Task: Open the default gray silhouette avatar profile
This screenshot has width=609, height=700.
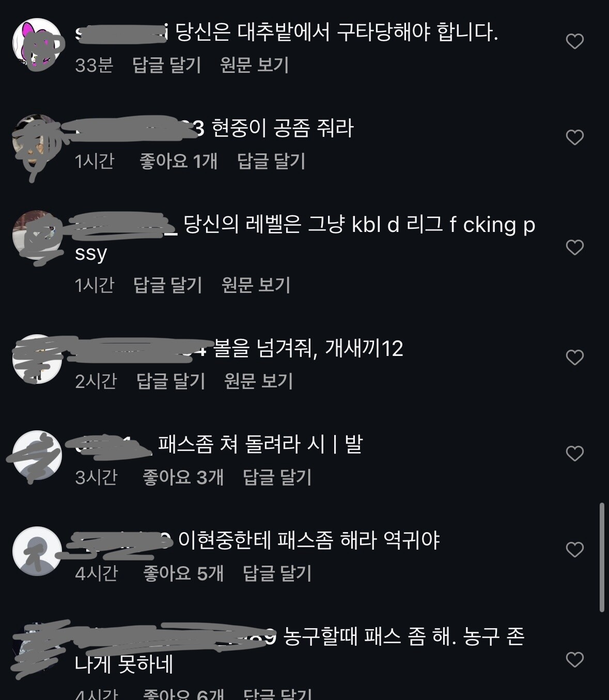Action: click(x=37, y=551)
